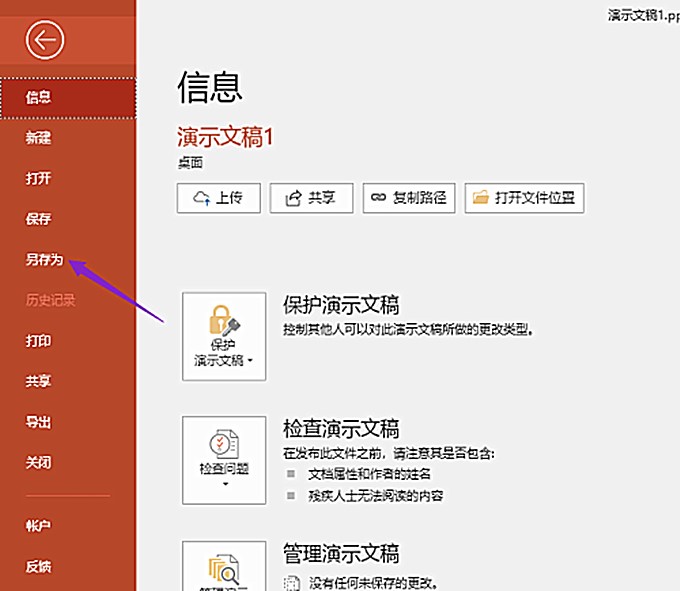This screenshot has height=591, width=680.
Task: Click the 打开文件位置 button
Action: 524,198
